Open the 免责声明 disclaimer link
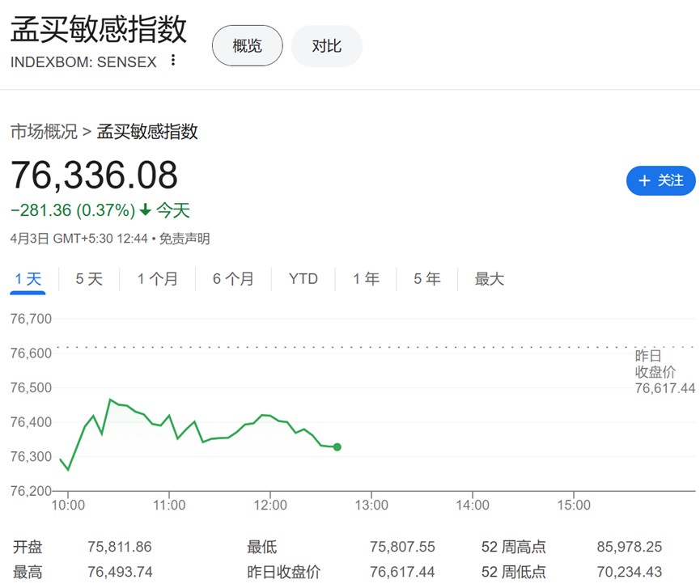Image resolution: width=700 pixels, height=588 pixels. [x=185, y=239]
